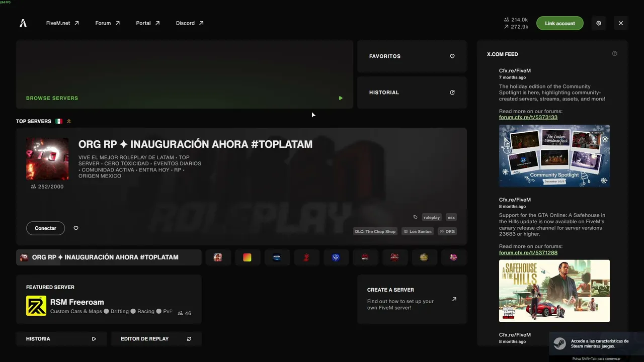Click the 46 players count on RSM Freeroam

point(185,313)
